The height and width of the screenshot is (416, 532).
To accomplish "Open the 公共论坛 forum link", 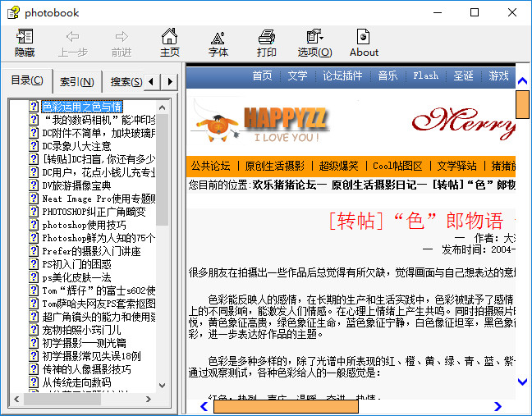I will (x=210, y=166).
